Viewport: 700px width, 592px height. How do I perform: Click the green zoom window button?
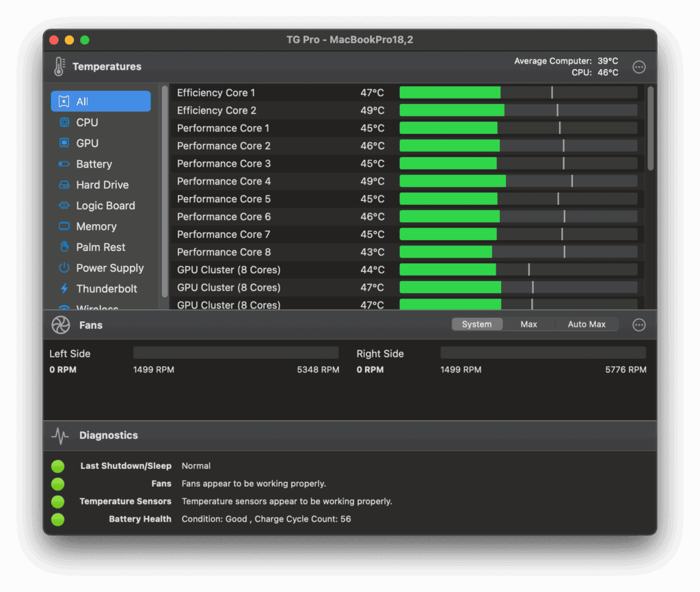[x=84, y=40]
